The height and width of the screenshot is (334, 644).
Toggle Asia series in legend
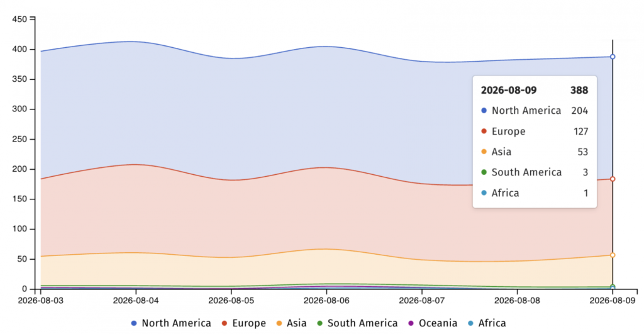291,323
